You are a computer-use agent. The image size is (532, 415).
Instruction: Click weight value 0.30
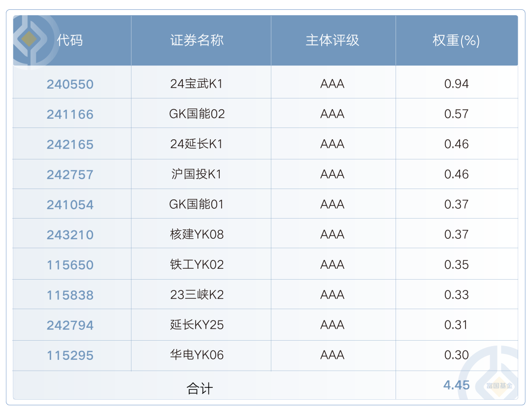456,355
